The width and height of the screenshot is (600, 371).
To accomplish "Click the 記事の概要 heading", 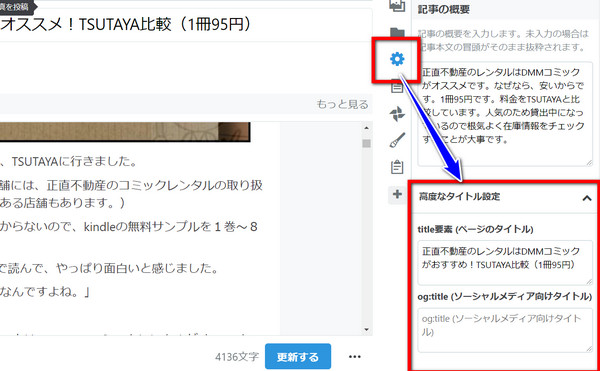I will point(443,9).
